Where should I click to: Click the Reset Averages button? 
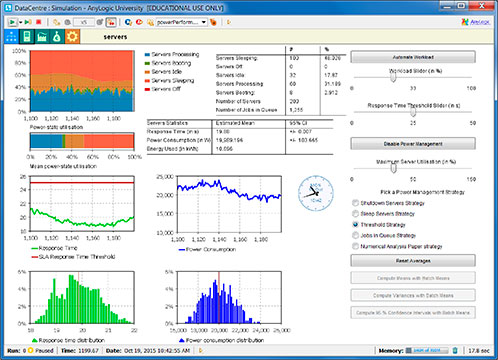(x=413, y=260)
